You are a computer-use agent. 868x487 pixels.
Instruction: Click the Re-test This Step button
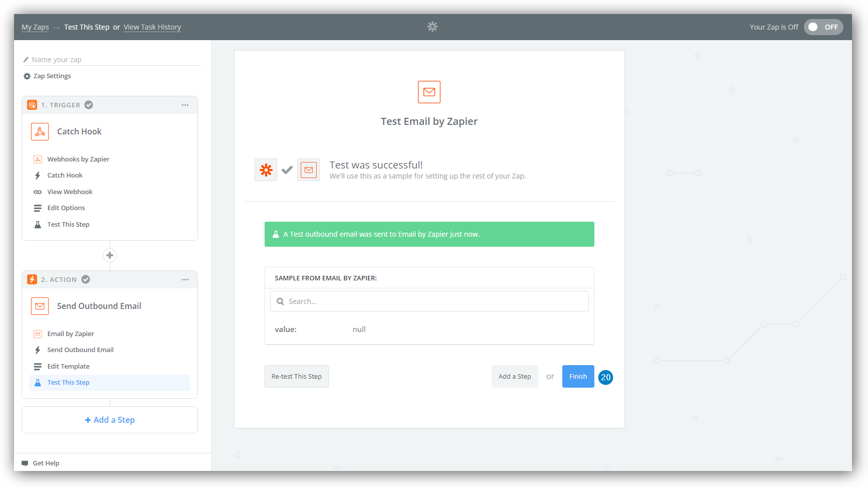click(297, 377)
